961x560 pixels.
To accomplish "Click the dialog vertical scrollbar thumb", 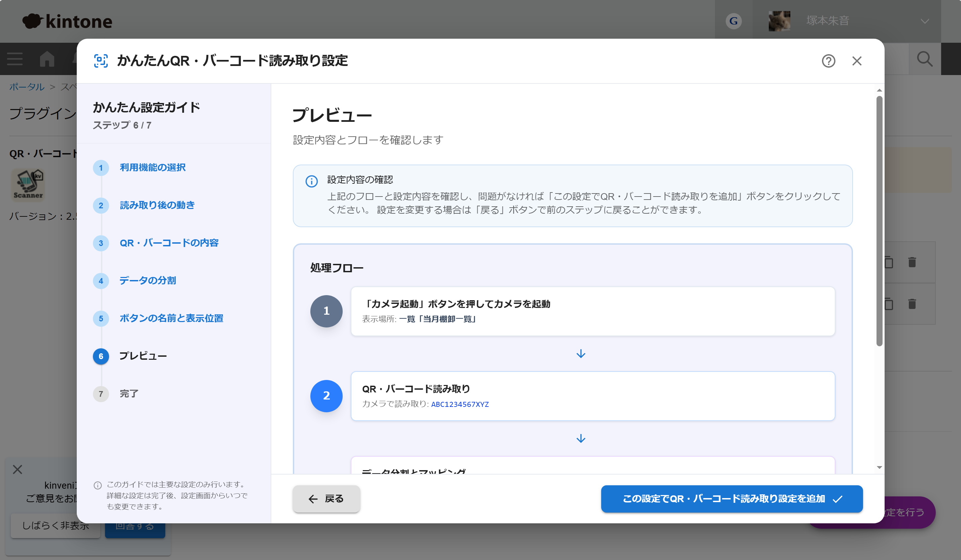I will point(879,221).
